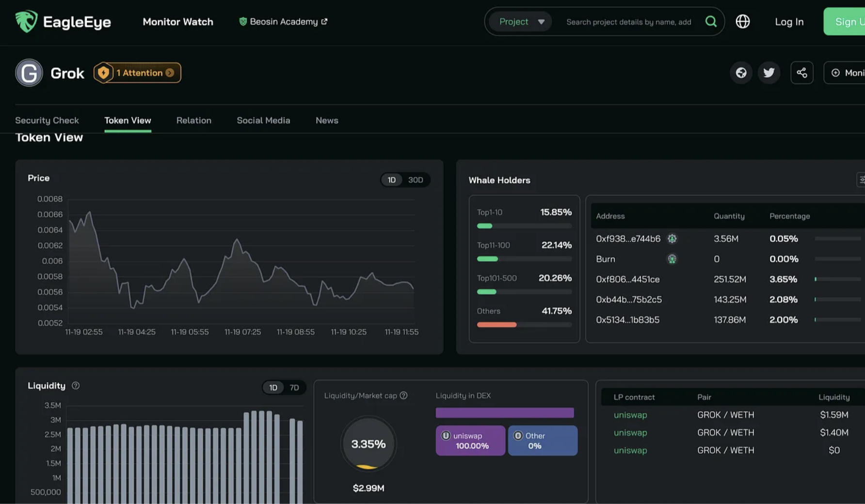The width and height of the screenshot is (865, 504).
Task: Set Price chart to 30D
Action: click(x=416, y=180)
